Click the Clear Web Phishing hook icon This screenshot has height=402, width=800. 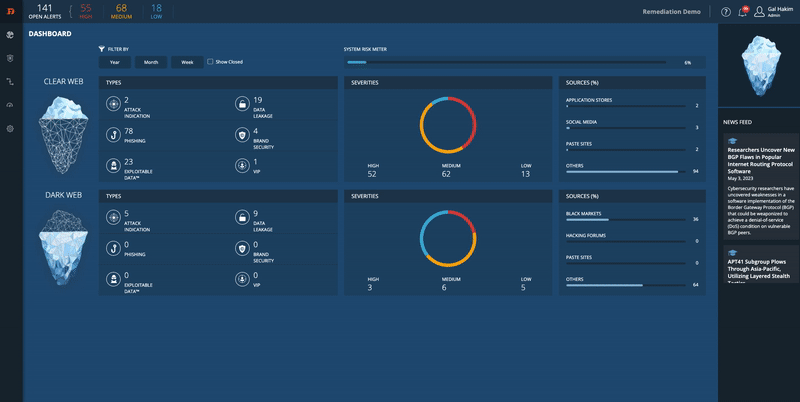pos(114,134)
